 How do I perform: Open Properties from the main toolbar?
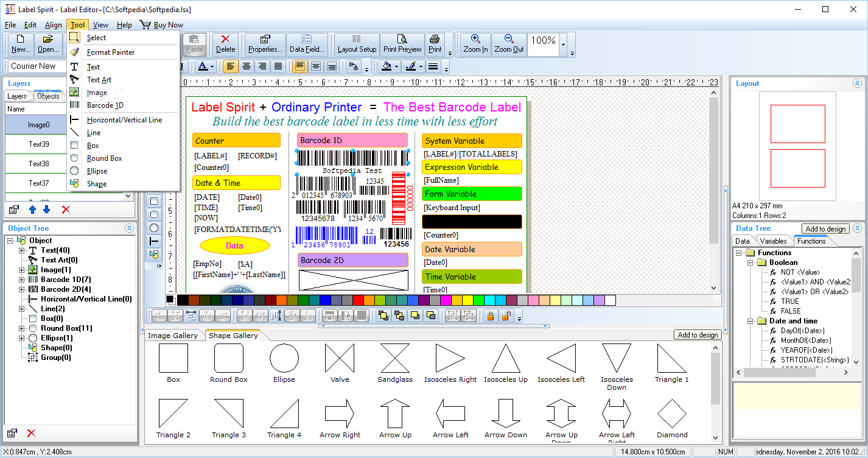(265, 44)
